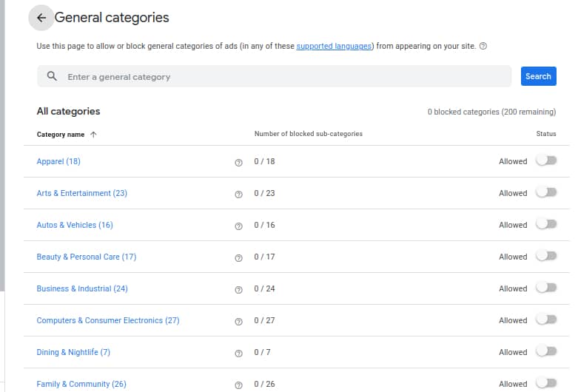Screen dimensions: 578x392
Task: Click help icon next to supported languages
Action: [x=483, y=46]
